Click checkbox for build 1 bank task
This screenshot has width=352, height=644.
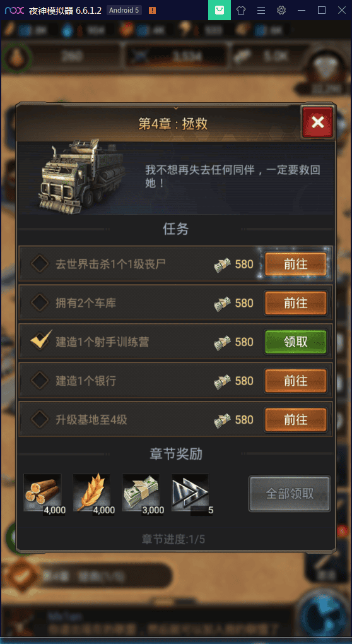pos(40,381)
